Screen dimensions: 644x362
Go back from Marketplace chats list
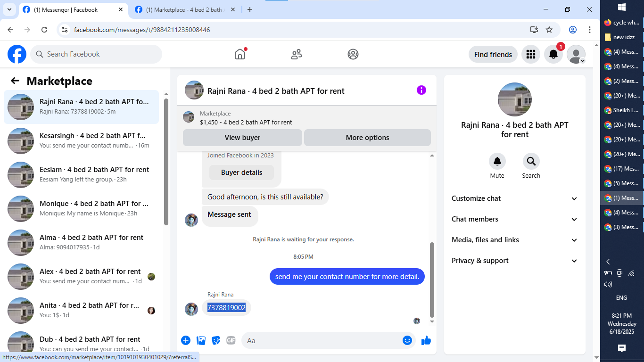(15, 81)
